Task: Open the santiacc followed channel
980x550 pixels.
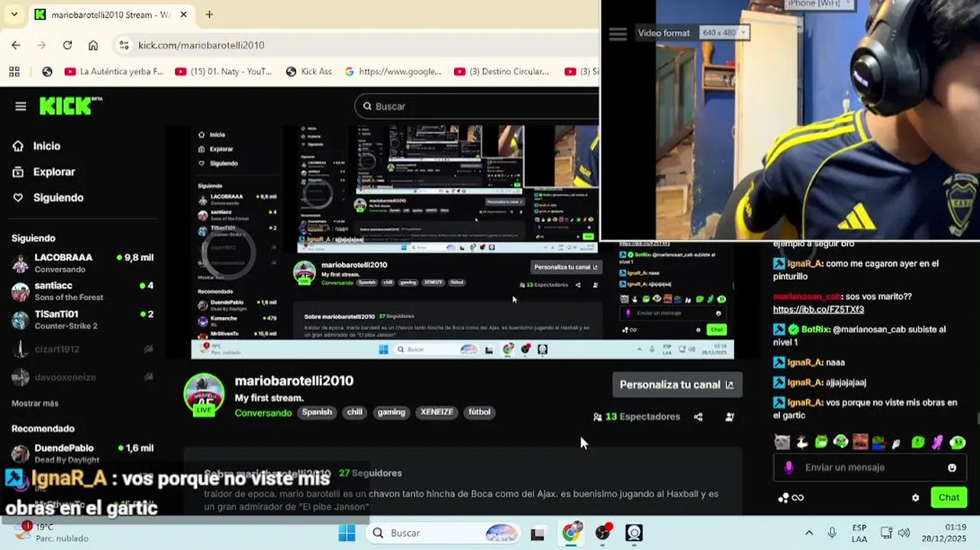Action: tap(82, 291)
